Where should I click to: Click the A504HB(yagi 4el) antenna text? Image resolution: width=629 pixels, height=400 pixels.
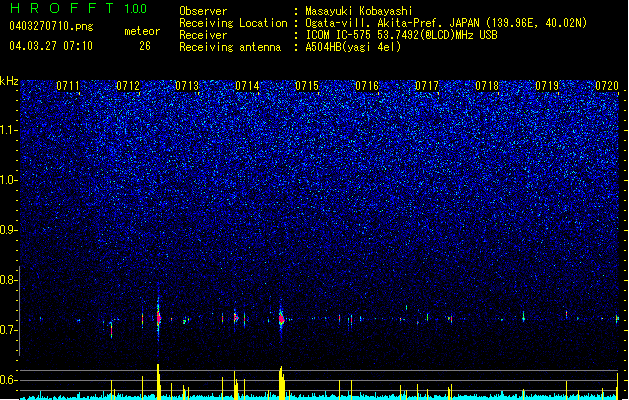coord(353,47)
